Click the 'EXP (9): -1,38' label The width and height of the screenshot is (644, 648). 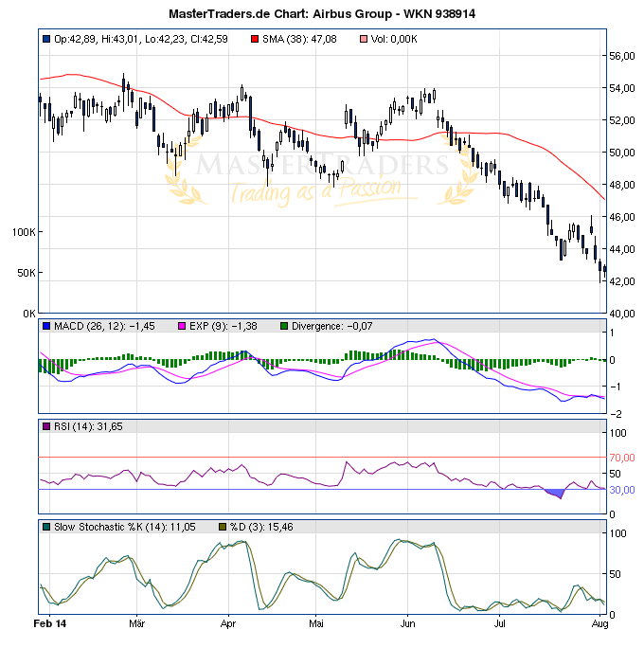224,326
